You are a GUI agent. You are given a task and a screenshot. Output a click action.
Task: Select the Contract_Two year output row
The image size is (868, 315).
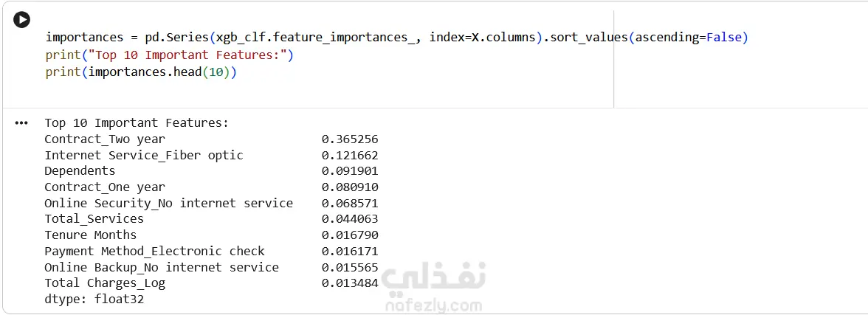click(105, 139)
